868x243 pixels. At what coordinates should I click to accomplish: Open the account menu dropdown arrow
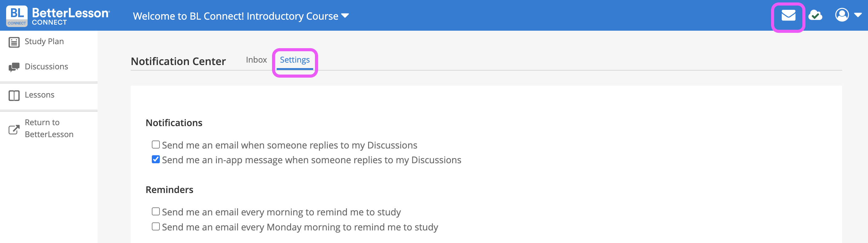858,15
